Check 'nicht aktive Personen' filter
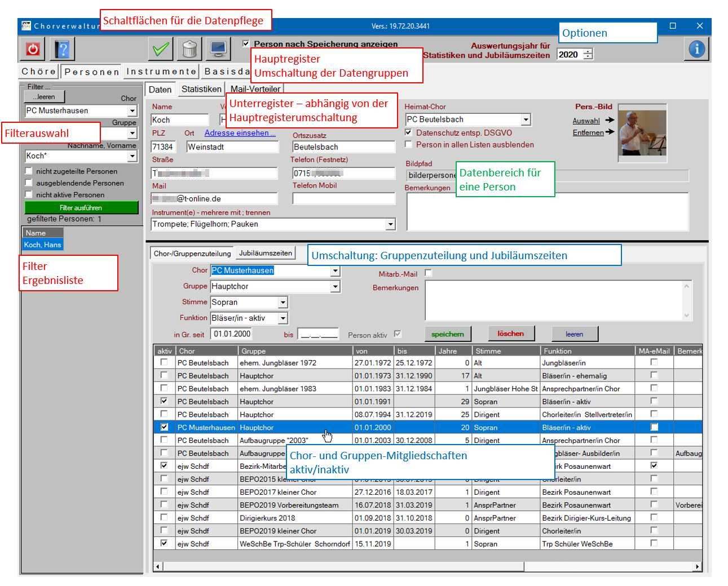728x586 pixels. point(29,194)
